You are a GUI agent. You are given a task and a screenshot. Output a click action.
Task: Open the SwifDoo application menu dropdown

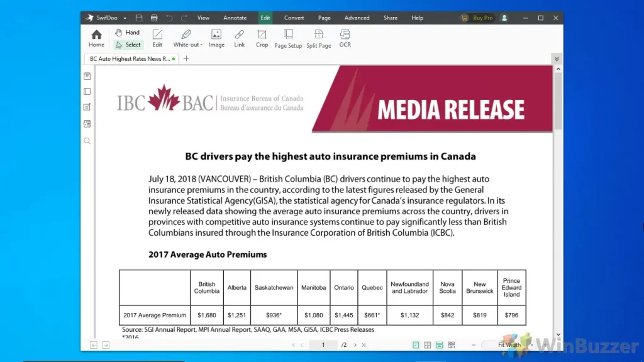125,18
